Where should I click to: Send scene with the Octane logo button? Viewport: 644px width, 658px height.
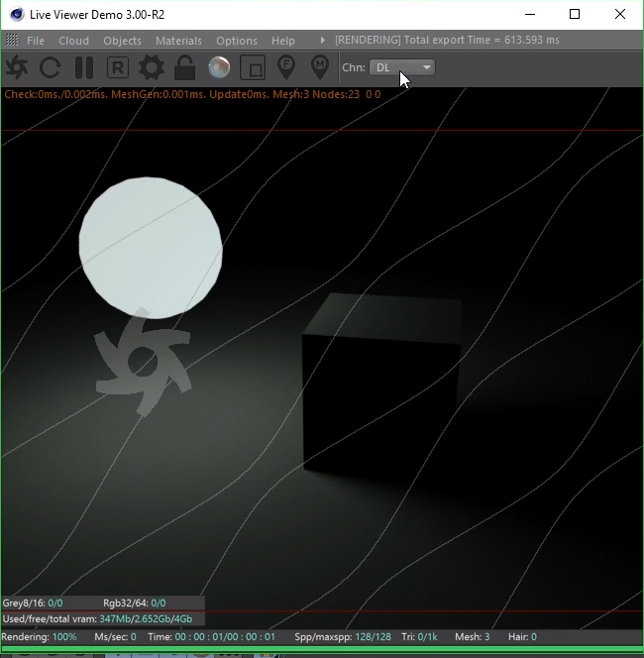[x=17, y=67]
